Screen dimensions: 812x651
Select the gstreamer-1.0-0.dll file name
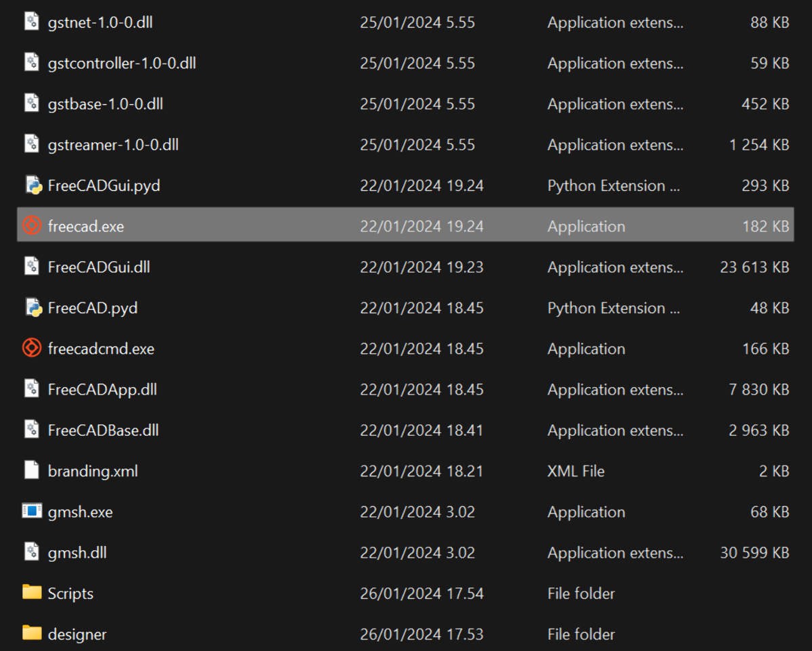(113, 145)
